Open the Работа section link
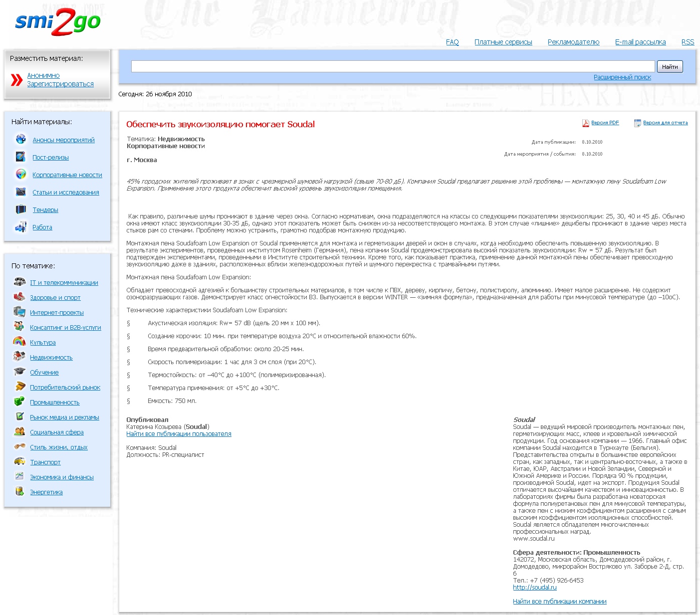The height and width of the screenshot is (615, 700). (x=42, y=227)
